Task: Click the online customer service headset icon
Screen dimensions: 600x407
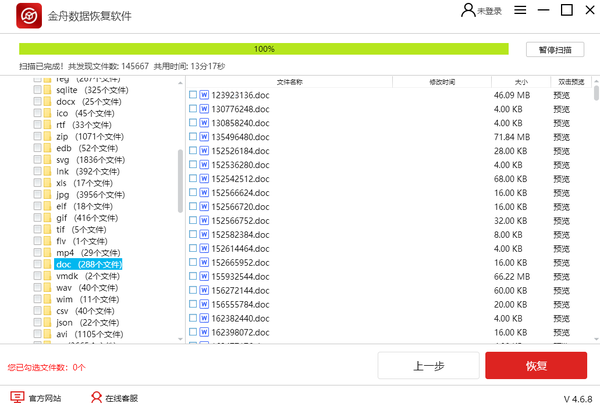Action: (x=97, y=397)
